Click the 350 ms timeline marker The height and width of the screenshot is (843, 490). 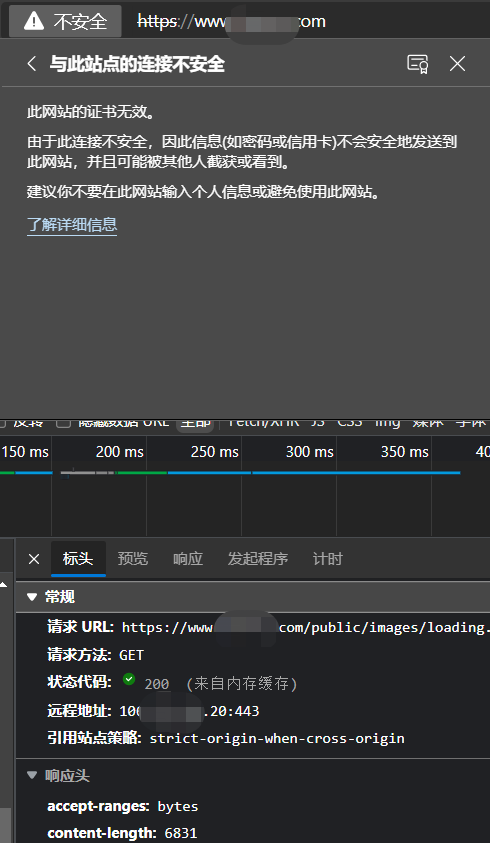[x=404, y=452]
